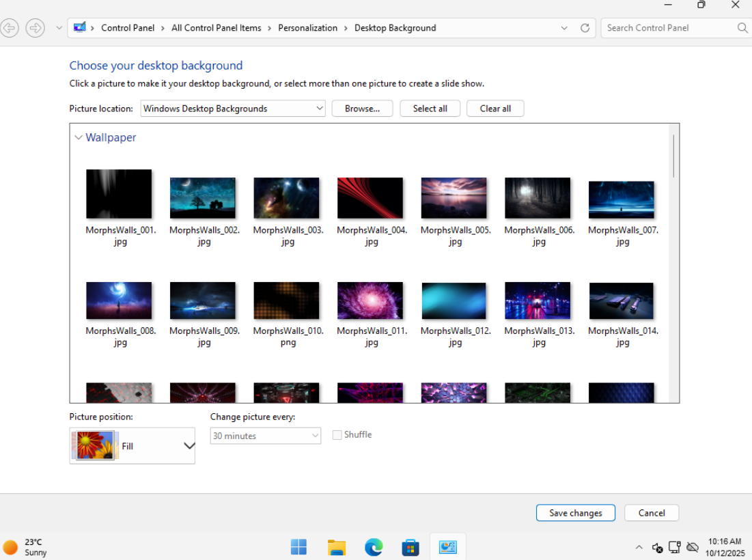Click the Forward navigation arrow
Screen dimensions: 752x560
click(x=35, y=28)
